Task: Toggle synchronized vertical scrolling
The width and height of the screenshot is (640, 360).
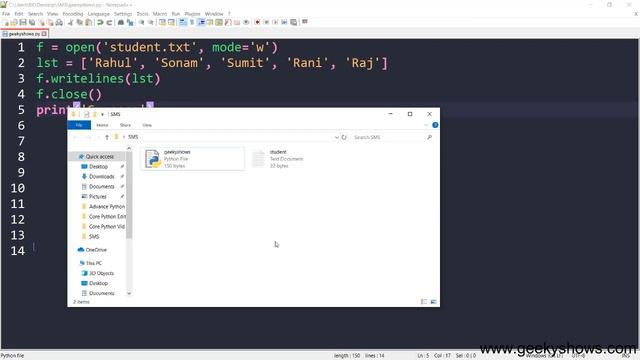Action: tap(162, 22)
